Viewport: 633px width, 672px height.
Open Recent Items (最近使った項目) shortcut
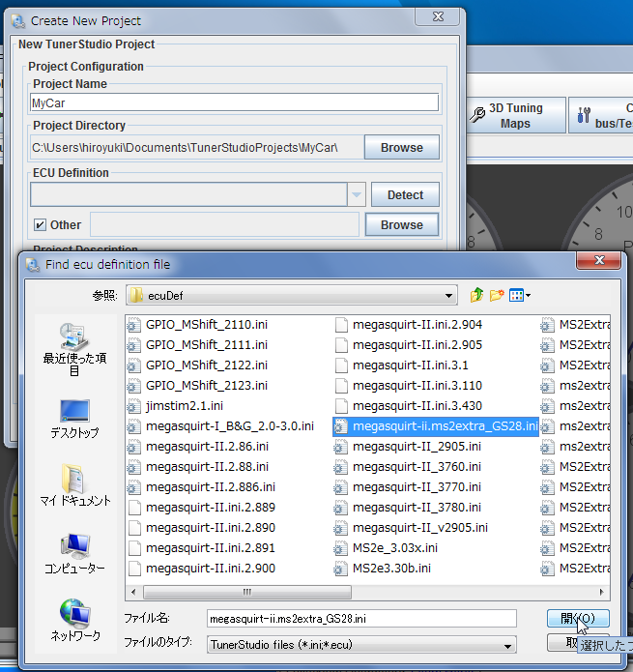pos(74,350)
